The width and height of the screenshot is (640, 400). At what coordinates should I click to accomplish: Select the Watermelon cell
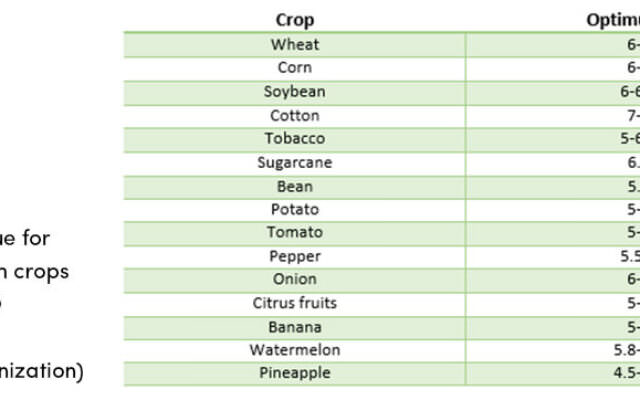(x=295, y=350)
